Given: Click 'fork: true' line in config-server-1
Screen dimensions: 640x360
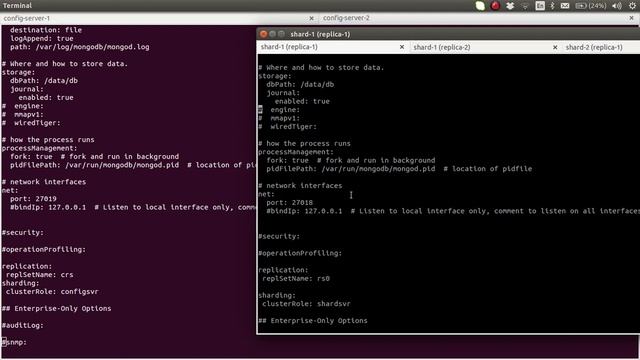Looking at the screenshot, I should pos(94,157).
